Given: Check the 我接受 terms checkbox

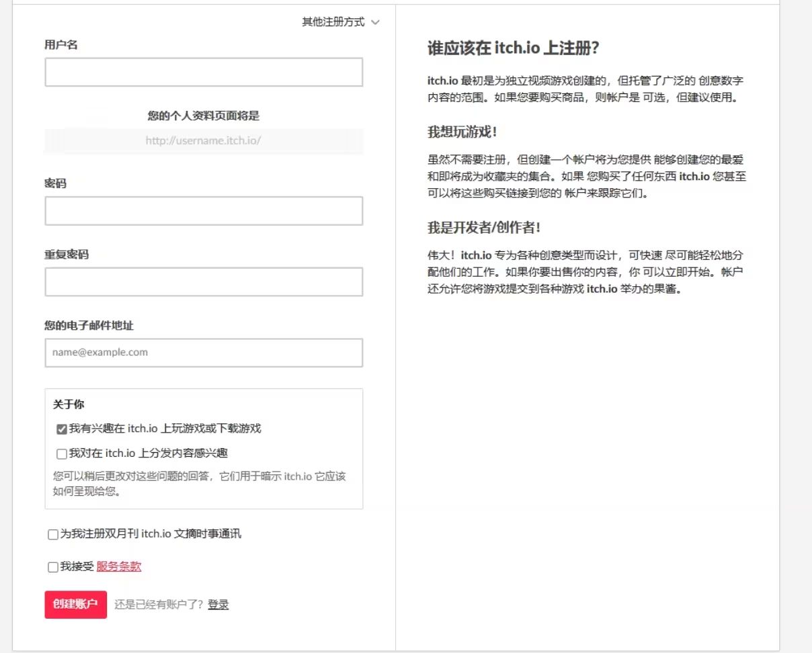Looking at the screenshot, I should pyautogui.click(x=53, y=567).
